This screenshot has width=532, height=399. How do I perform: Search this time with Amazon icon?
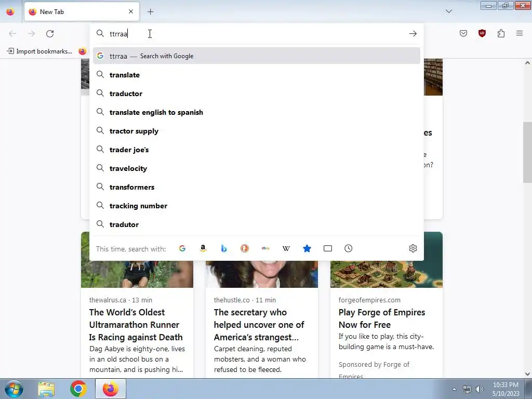click(x=203, y=248)
